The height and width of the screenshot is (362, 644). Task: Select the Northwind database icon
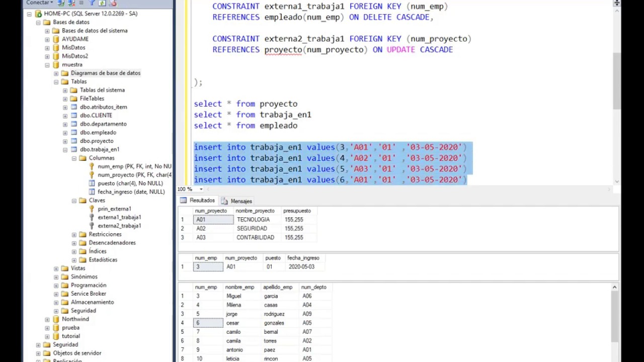[56, 319]
